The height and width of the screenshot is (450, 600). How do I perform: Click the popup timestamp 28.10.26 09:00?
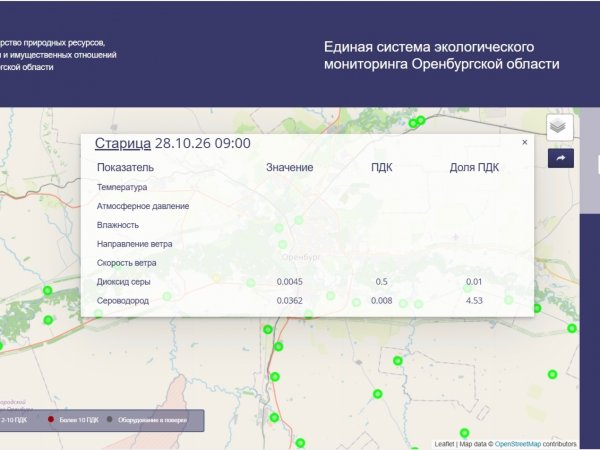click(203, 143)
